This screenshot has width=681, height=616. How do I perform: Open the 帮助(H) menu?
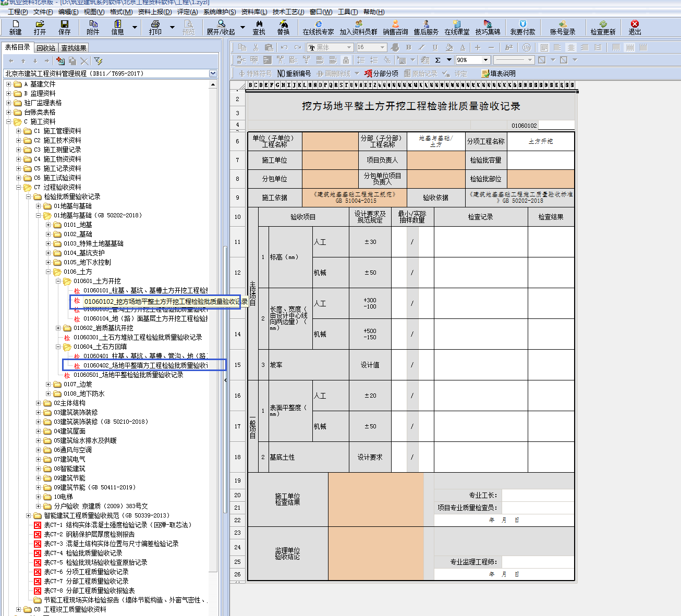[374, 11]
